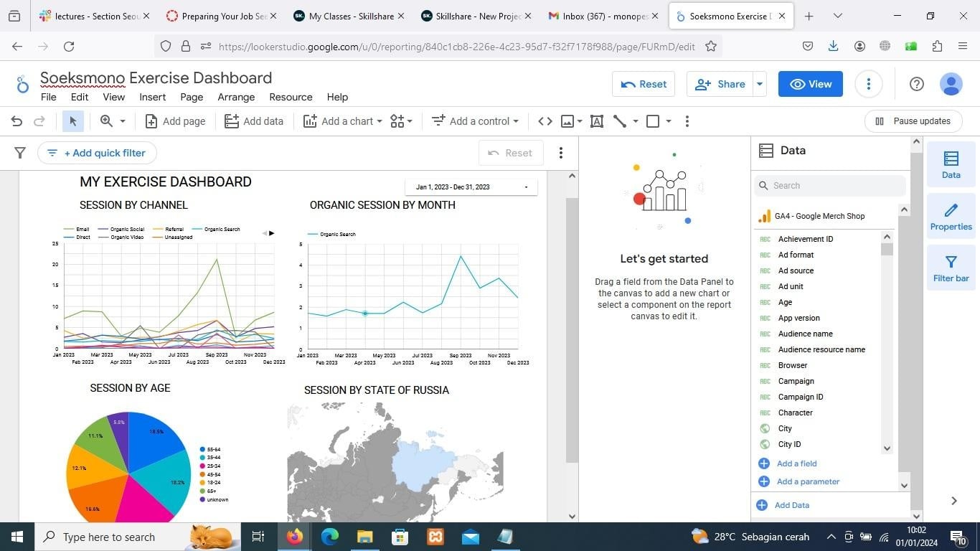The width and height of the screenshot is (980, 551).
Task: Click the Share button
Action: (720, 84)
